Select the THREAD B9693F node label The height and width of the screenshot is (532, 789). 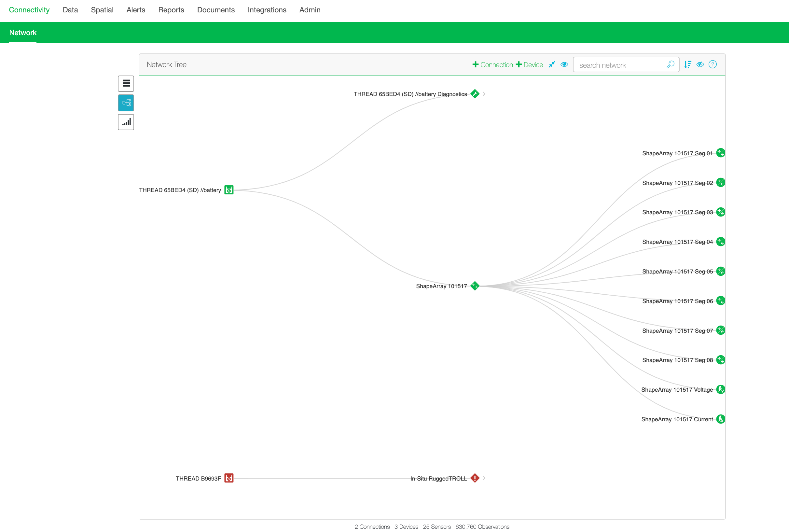(199, 478)
